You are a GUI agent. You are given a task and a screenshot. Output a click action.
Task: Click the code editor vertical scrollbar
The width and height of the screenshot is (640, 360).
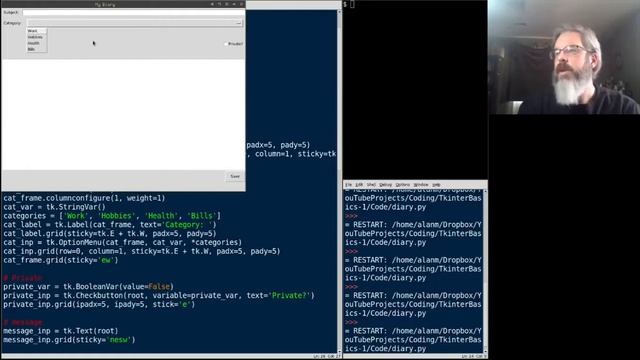pyautogui.click(x=339, y=182)
